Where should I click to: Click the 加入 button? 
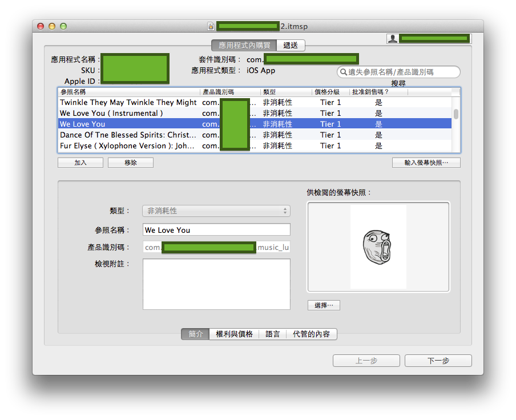click(80, 163)
